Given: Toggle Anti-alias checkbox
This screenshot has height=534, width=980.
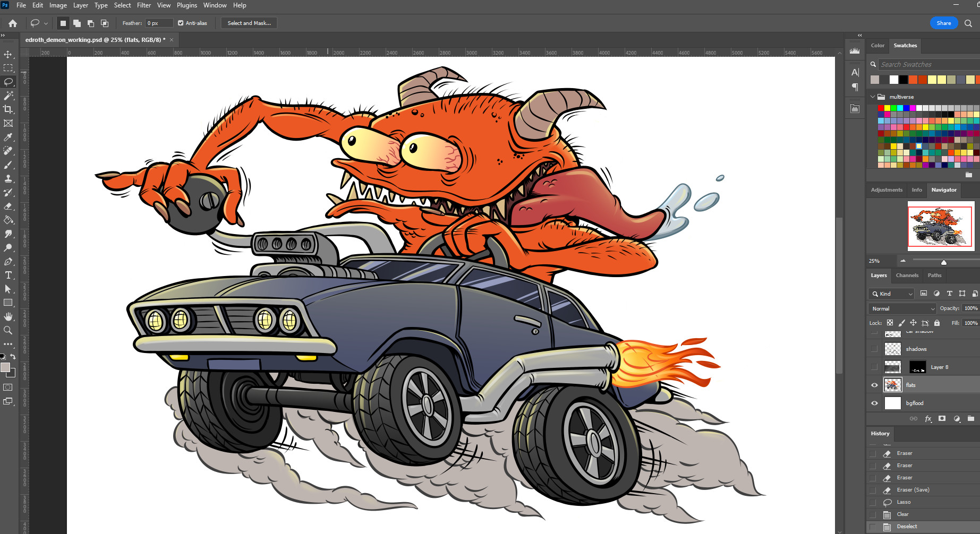Looking at the screenshot, I should pos(181,23).
